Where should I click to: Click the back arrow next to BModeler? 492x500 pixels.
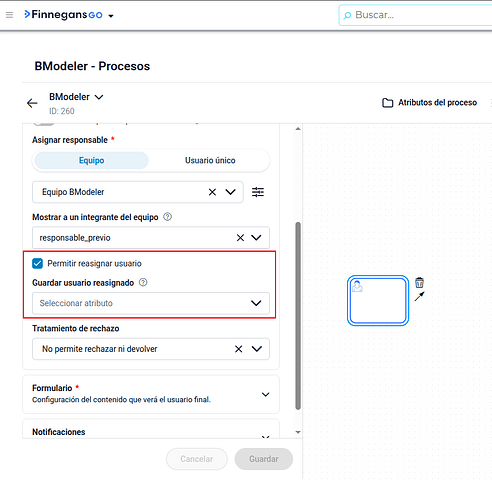[32, 103]
